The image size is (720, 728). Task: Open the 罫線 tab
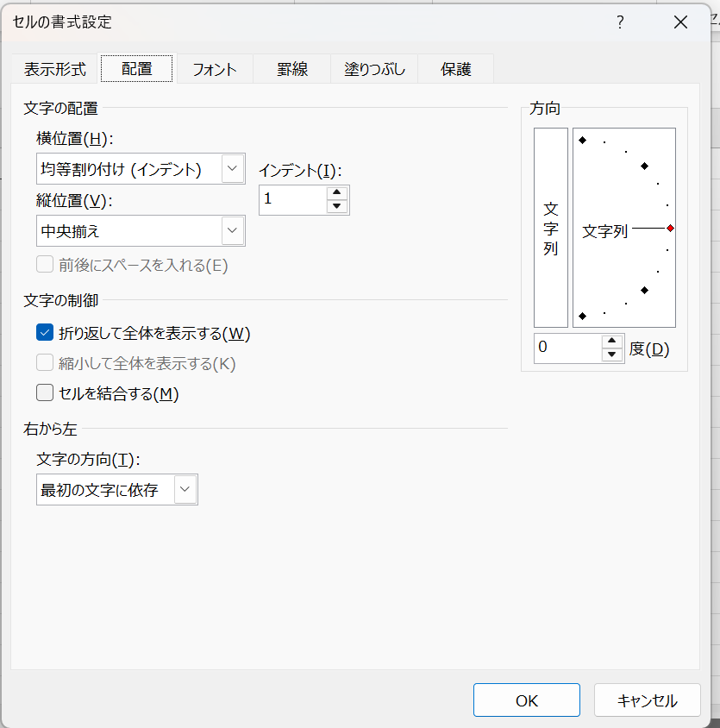pos(292,70)
